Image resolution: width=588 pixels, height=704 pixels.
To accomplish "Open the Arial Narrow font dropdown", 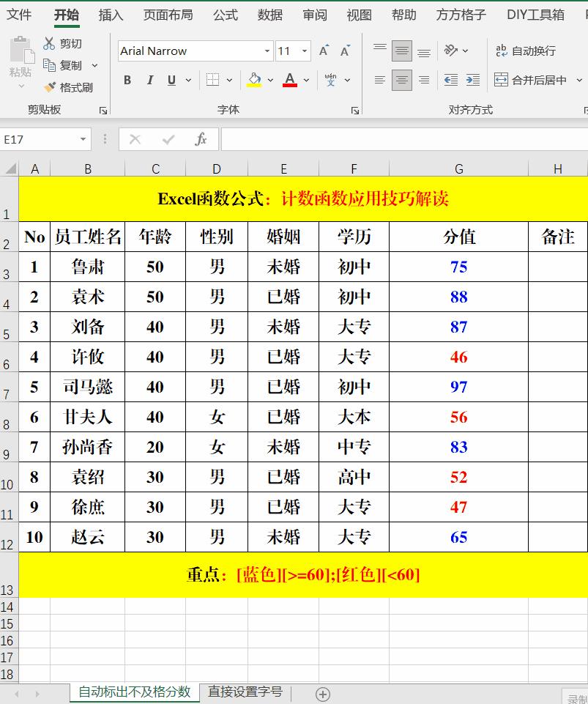I will (266, 51).
